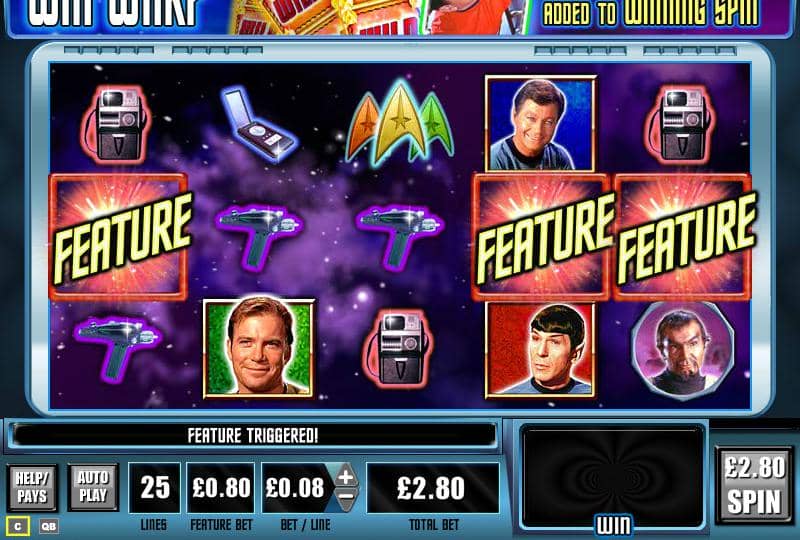Select the Captain Kirk portrait symbol
Image resolution: width=800 pixels, height=540 pixels.
coord(259,349)
